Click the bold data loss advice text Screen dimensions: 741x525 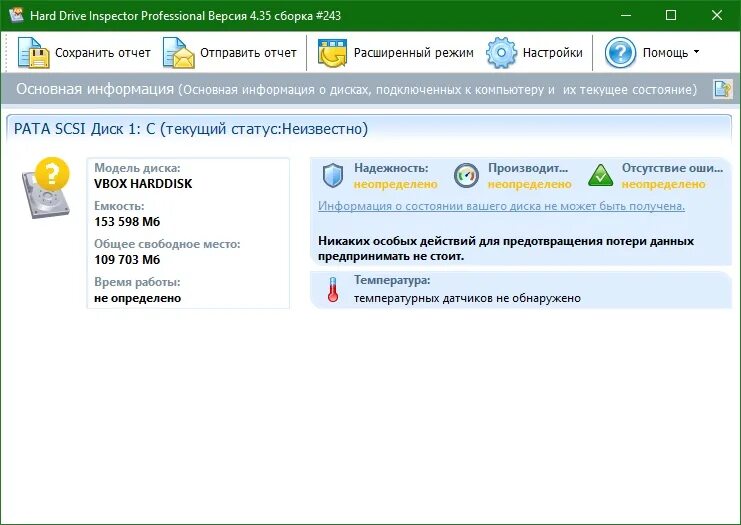coord(506,249)
